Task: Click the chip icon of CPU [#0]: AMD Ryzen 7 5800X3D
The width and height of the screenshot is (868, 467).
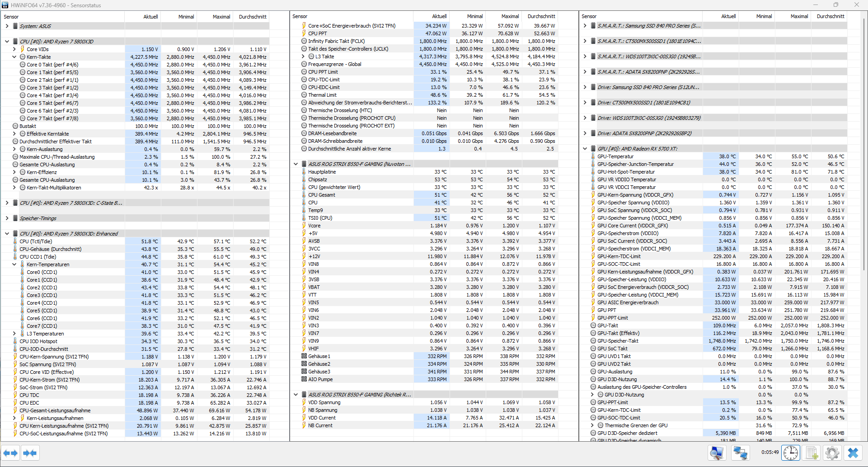Action: [15, 42]
